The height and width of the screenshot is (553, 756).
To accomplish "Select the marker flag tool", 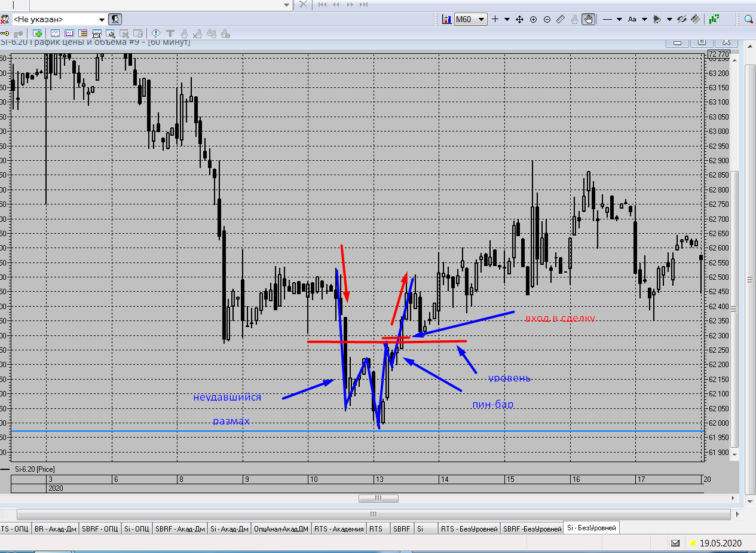I will (x=657, y=19).
